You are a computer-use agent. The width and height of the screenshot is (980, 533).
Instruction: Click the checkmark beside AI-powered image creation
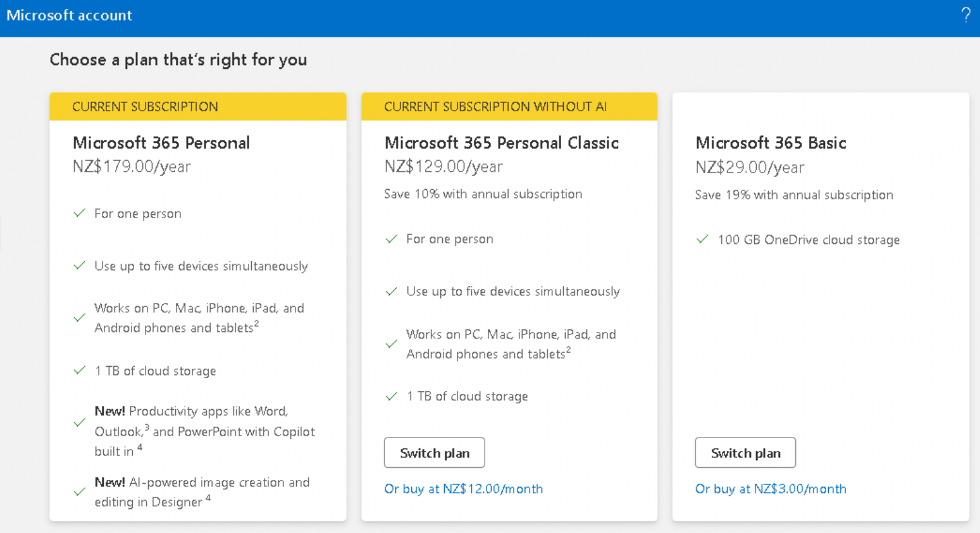[79, 491]
